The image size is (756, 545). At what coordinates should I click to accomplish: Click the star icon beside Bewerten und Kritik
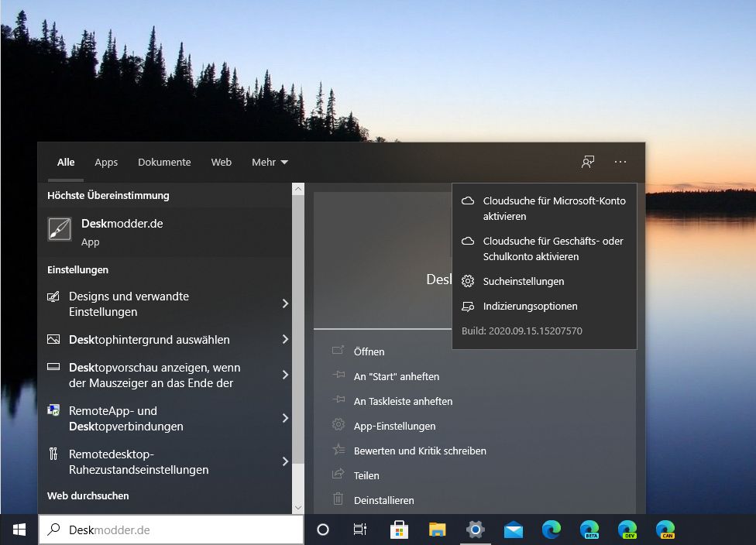pyautogui.click(x=338, y=450)
